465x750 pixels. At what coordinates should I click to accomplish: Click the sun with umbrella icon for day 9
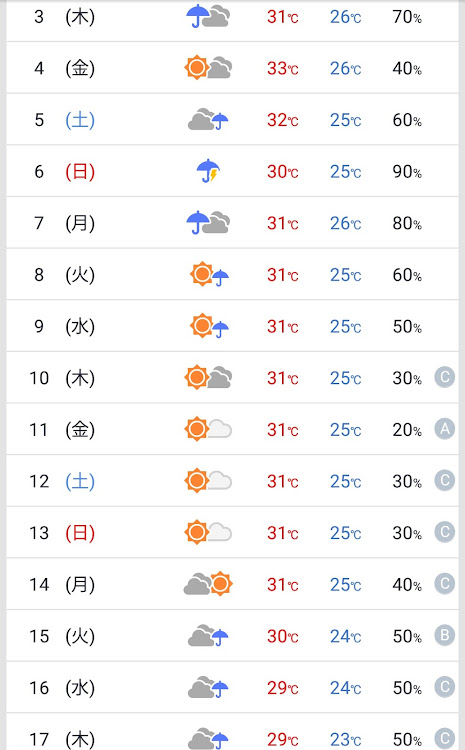pyautogui.click(x=210, y=326)
